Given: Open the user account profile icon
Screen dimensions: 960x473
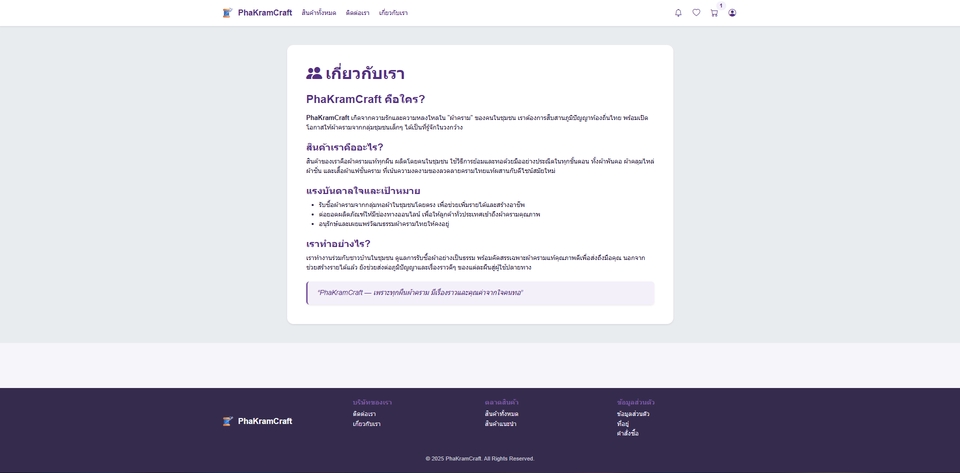Looking at the screenshot, I should pos(732,13).
